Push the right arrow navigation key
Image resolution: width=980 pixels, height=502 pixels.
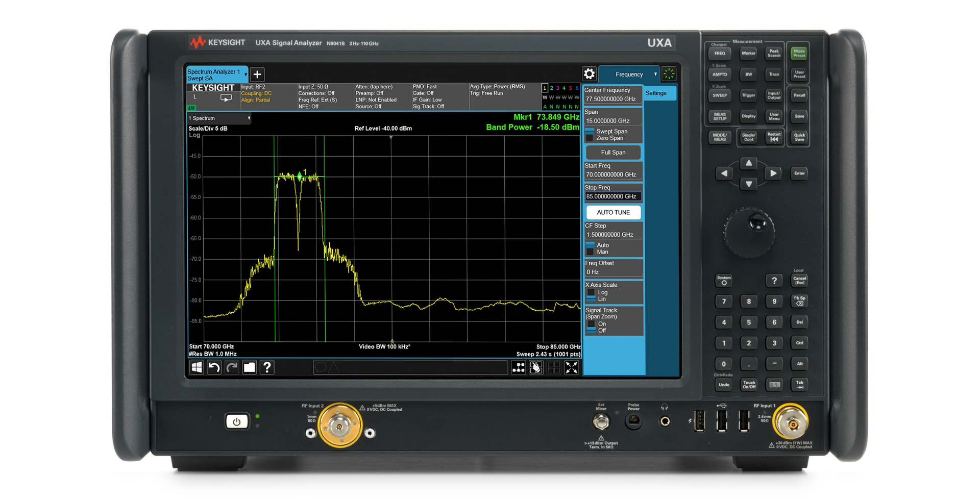[773, 173]
